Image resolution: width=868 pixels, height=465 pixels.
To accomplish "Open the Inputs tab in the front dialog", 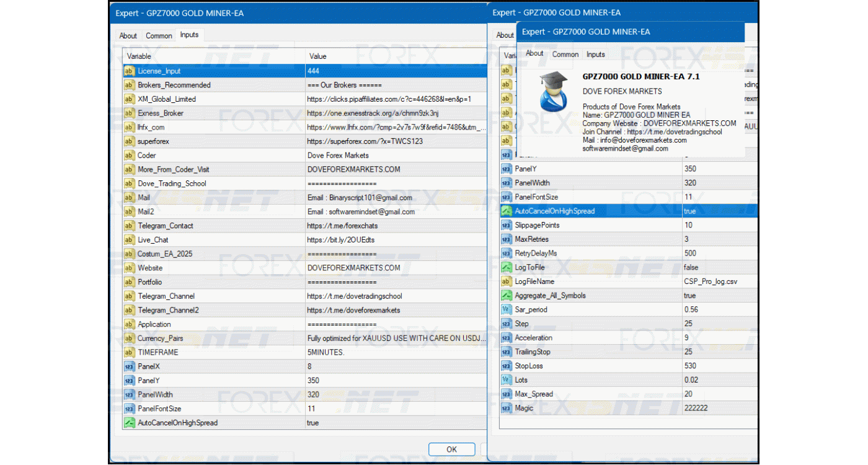I will pyautogui.click(x=595, y=55).
